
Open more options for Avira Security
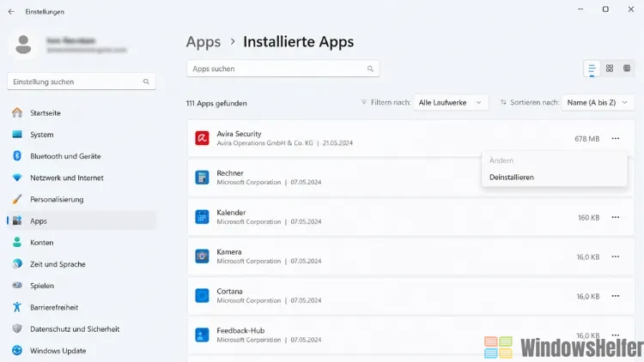[x=616, y=139]
